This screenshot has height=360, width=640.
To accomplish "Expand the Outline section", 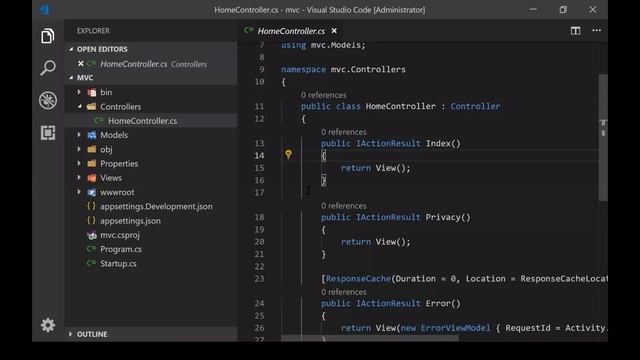I will click(x=71, y=334).
